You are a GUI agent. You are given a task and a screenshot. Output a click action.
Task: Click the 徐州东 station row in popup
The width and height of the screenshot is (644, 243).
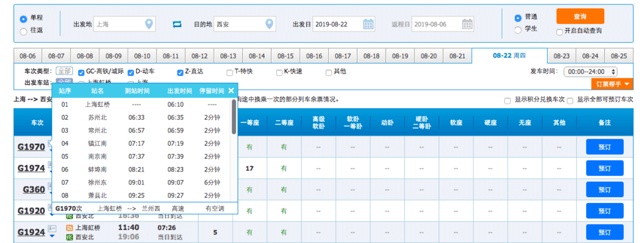point(142,182)
